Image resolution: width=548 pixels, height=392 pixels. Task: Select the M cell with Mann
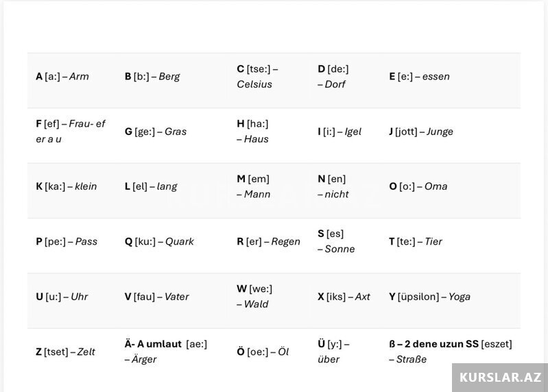click(x=254, y=186)
